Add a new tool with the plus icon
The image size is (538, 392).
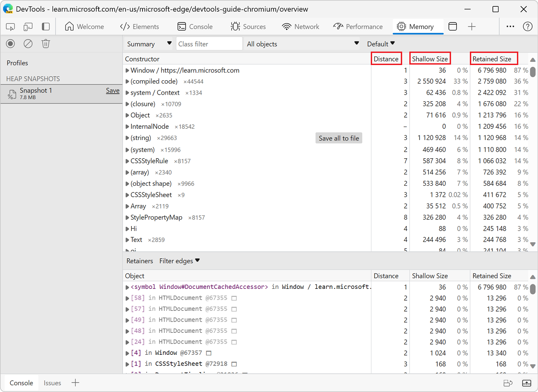472,26
